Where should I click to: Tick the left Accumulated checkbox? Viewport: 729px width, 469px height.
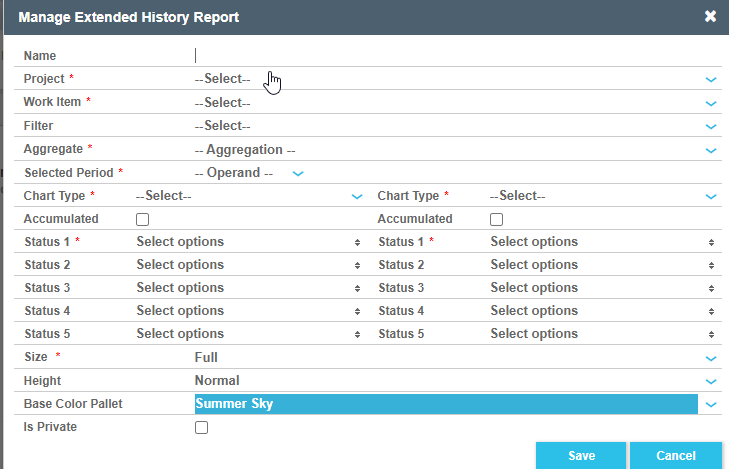143,219
